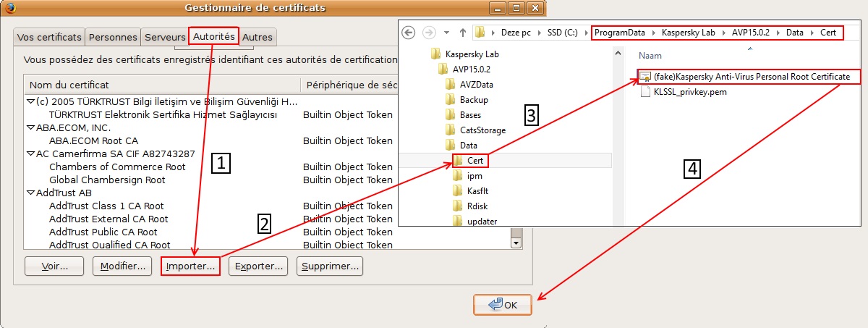Collapse the AC Camerfirma SA group
The height and width of the screenshot is (328, 868).
pos(30,154)
